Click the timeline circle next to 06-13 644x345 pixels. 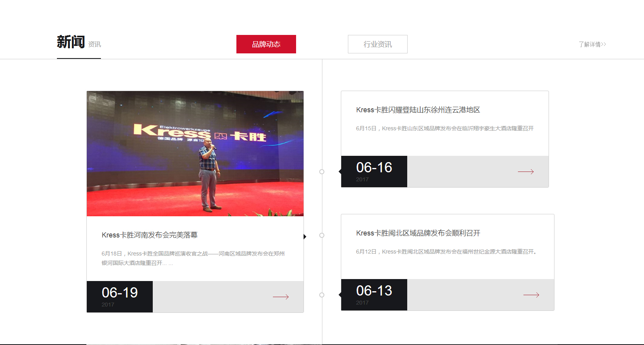pos(322,295)
